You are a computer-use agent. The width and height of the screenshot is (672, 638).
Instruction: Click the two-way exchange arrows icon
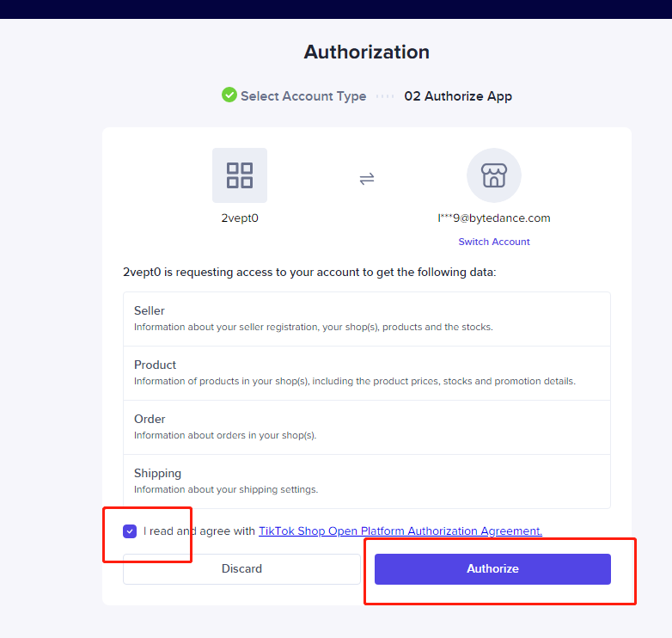pyautogui.click(x=367, y=178)
